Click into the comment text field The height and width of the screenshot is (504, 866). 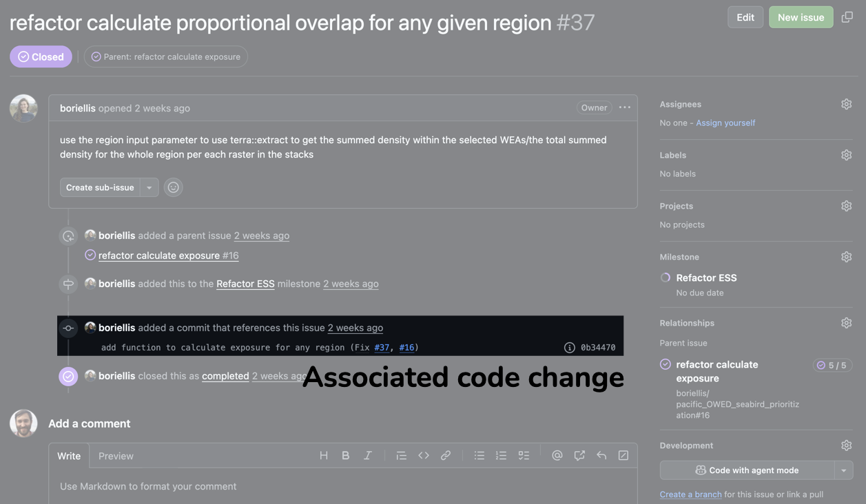pyautogui.click(x=342, y=487)
